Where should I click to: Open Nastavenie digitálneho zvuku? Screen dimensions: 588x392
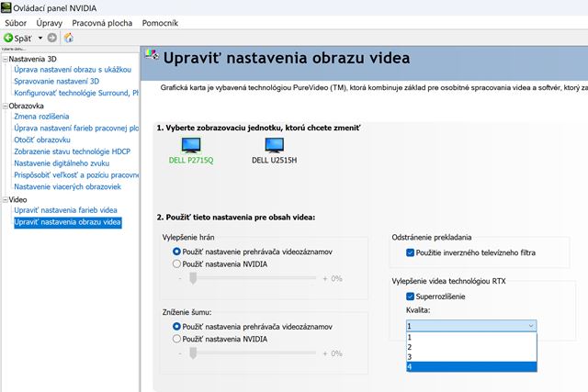tap(62, 163)
